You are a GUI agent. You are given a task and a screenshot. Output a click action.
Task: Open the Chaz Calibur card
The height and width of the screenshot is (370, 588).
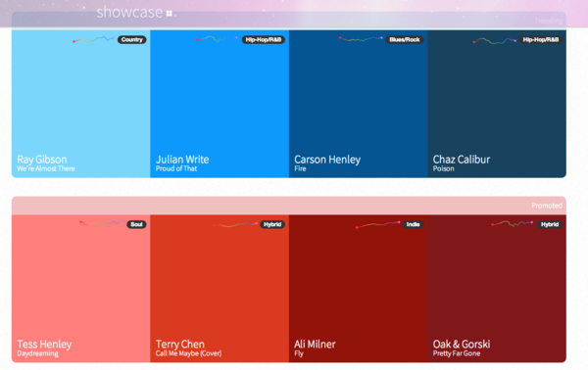point(497,104)
